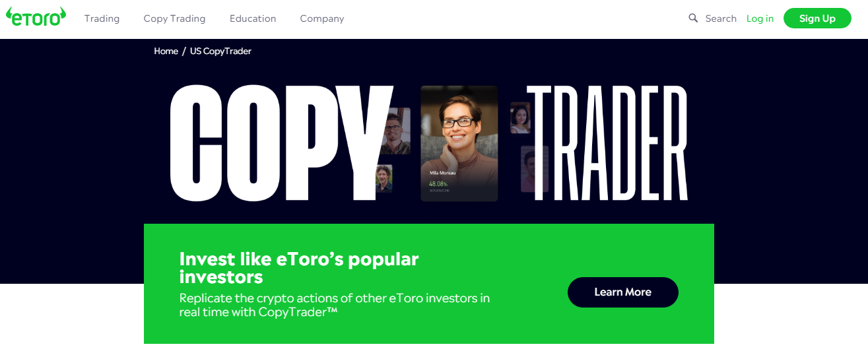Expand the Company menu
Image resolution: width=868 pixels, height=359 pixels.
322,18
